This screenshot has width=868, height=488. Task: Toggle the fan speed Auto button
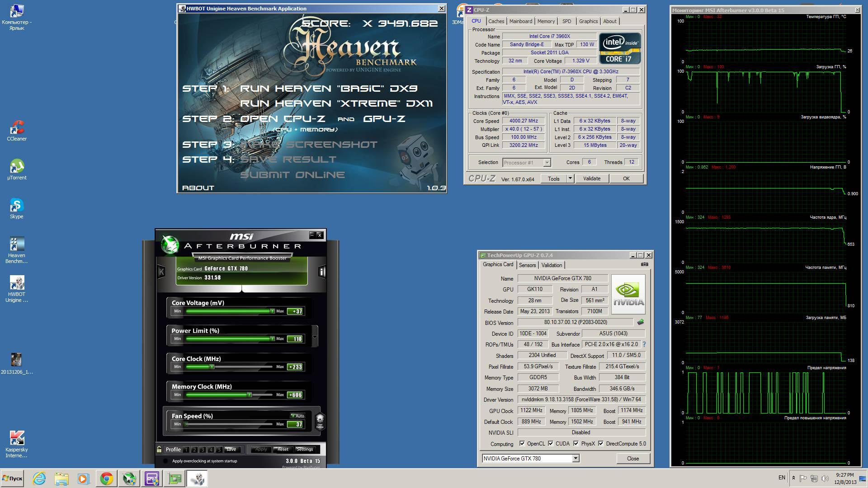pos(297,416)
